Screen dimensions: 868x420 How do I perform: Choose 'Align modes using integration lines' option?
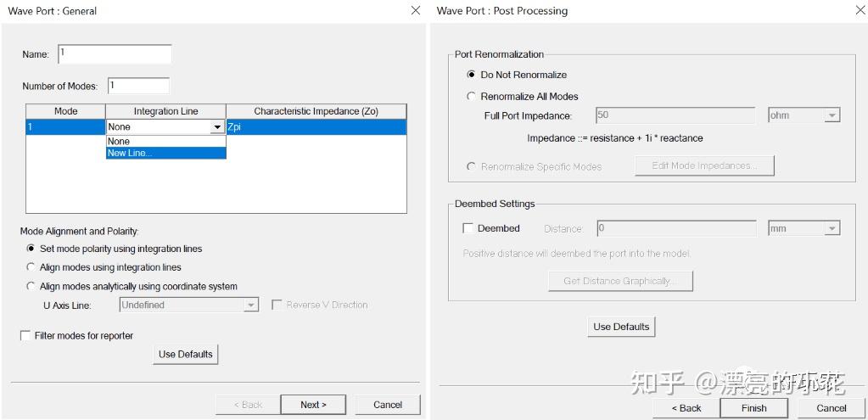(31, 267)
